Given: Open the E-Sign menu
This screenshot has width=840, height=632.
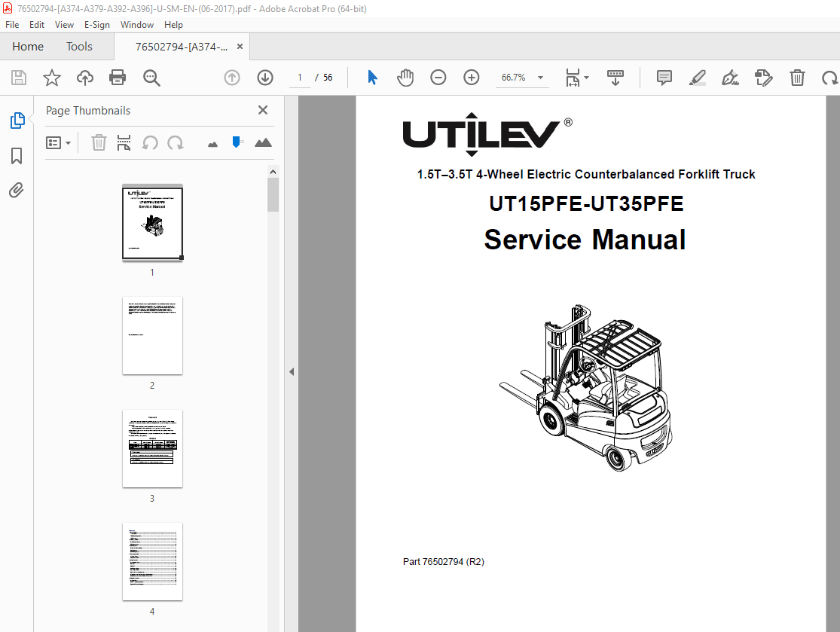Looking at the screenshot, I should [97, 24].
